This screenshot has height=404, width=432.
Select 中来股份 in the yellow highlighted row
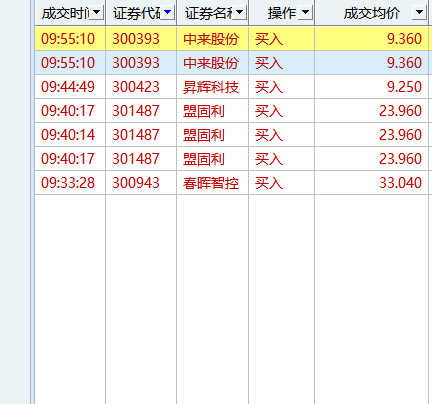[x=211, y=39]
